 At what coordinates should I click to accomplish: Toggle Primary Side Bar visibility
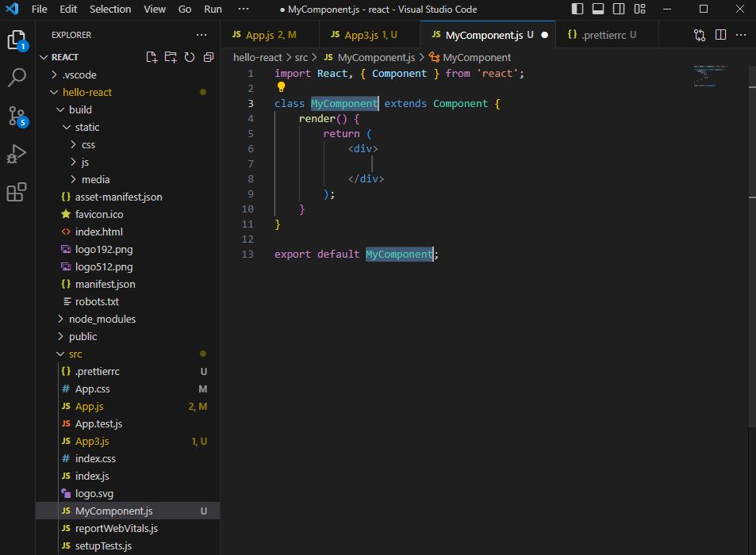click(578, 9)
